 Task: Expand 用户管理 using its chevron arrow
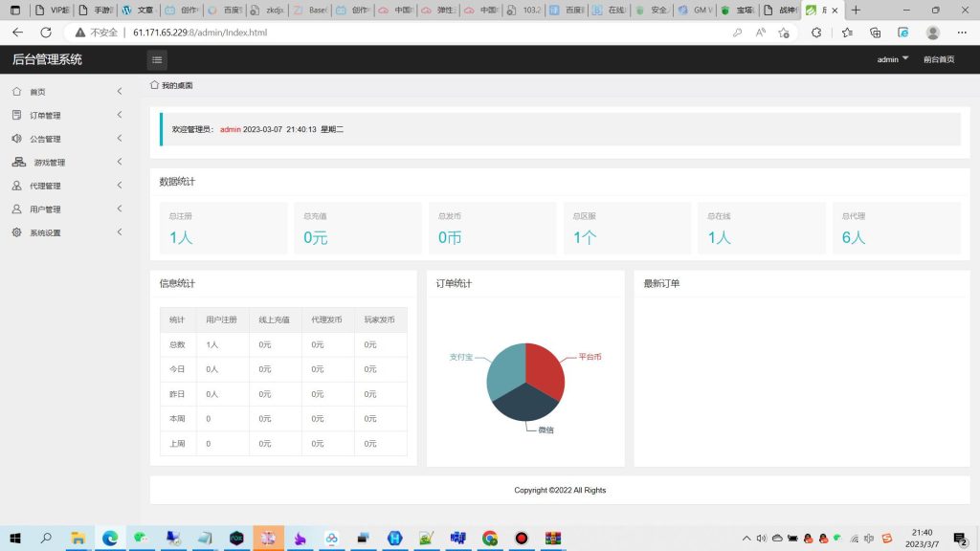tap(120, 209)
